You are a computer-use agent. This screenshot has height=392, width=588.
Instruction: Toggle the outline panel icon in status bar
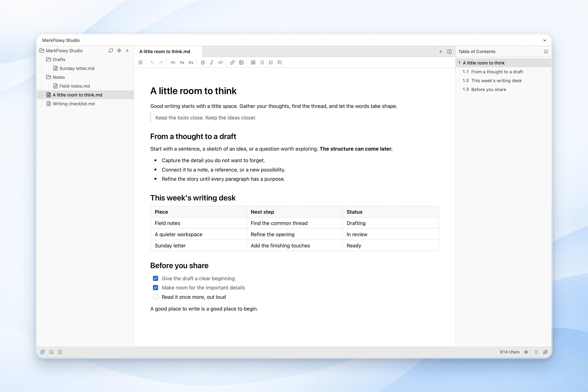click(536, 352)
